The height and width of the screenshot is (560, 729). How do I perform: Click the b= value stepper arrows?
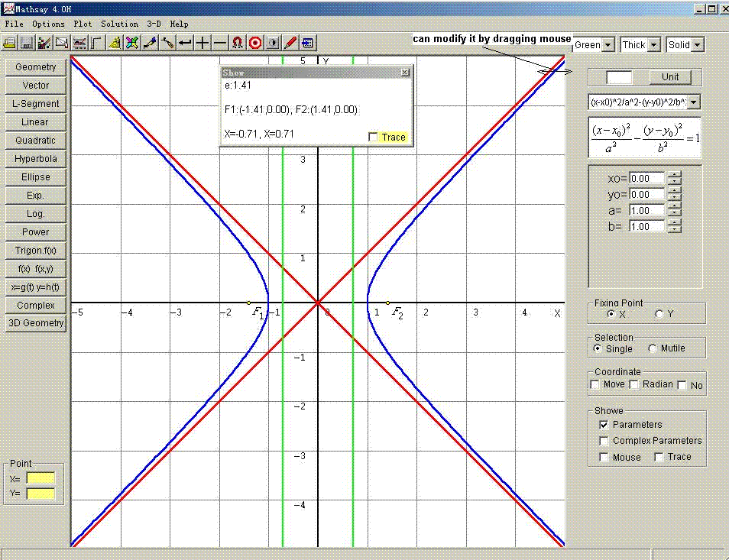pos(674,225)
